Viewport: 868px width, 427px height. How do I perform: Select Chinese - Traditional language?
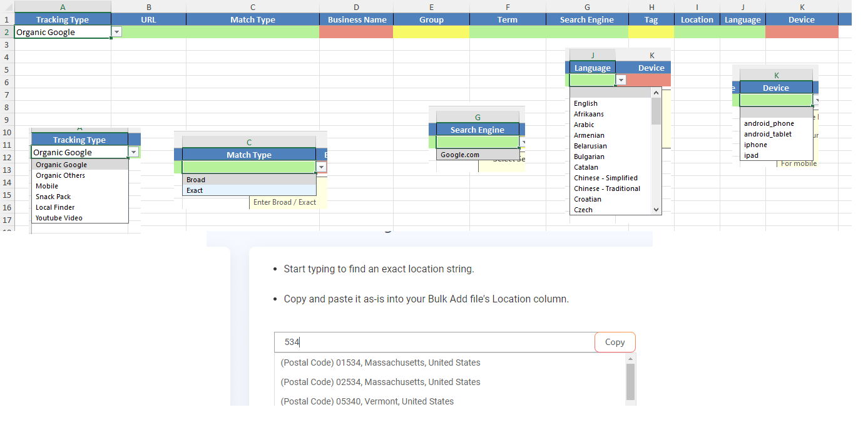point(611,189)
